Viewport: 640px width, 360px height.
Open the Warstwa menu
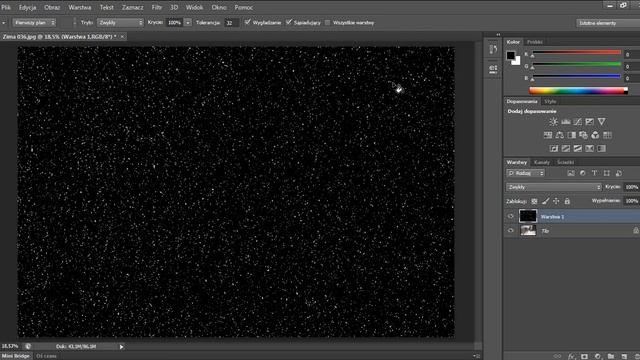click(80, 7)
